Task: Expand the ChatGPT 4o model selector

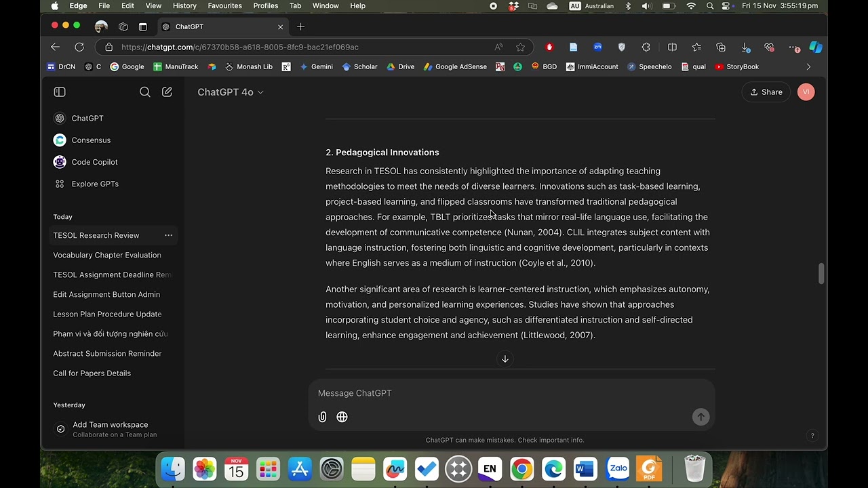Action: 230,92
